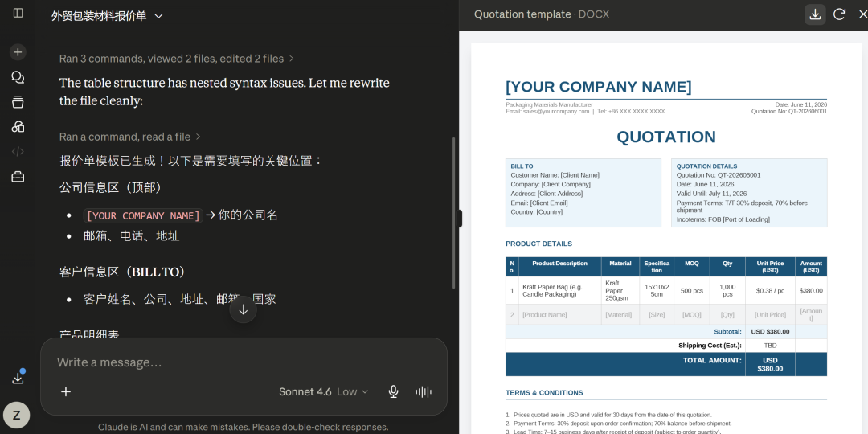This screenshot has width=868, height=434.
Task: Expand 'Ran a command, read a file' details
Action: tap(130, 137)
